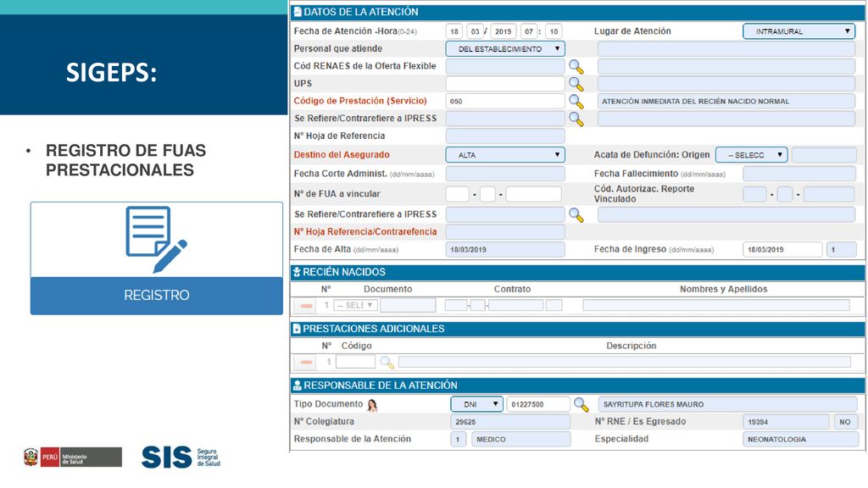Click magnifier beside the second Se Refiere/Contrarefiere a IPRESS

[x=576, y=215]
